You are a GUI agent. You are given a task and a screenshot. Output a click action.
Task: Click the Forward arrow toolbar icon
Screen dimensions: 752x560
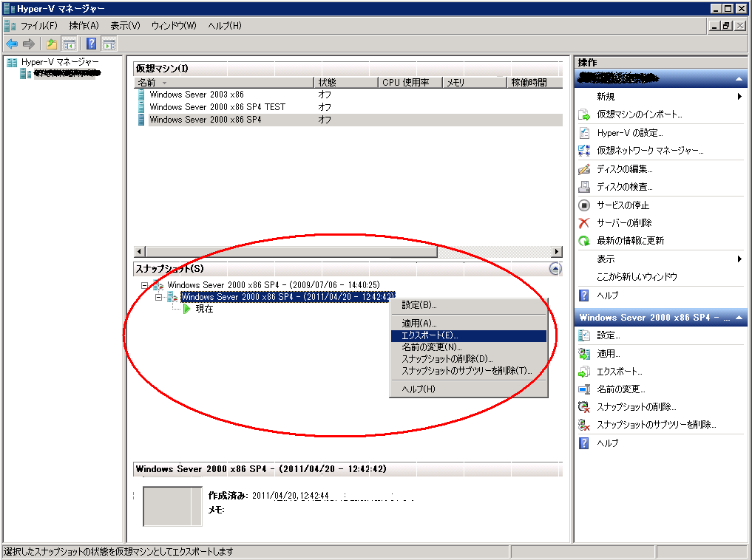click(x=29, y=44)
